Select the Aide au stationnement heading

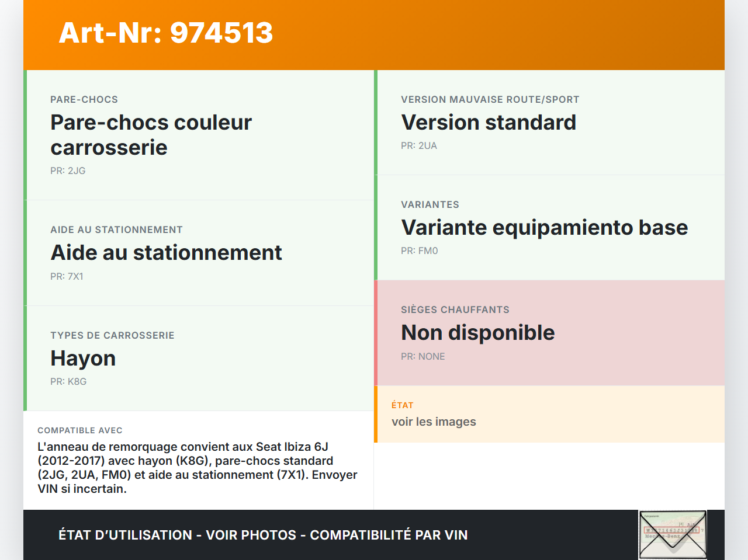pyautogui.click(x=166, y=252)
